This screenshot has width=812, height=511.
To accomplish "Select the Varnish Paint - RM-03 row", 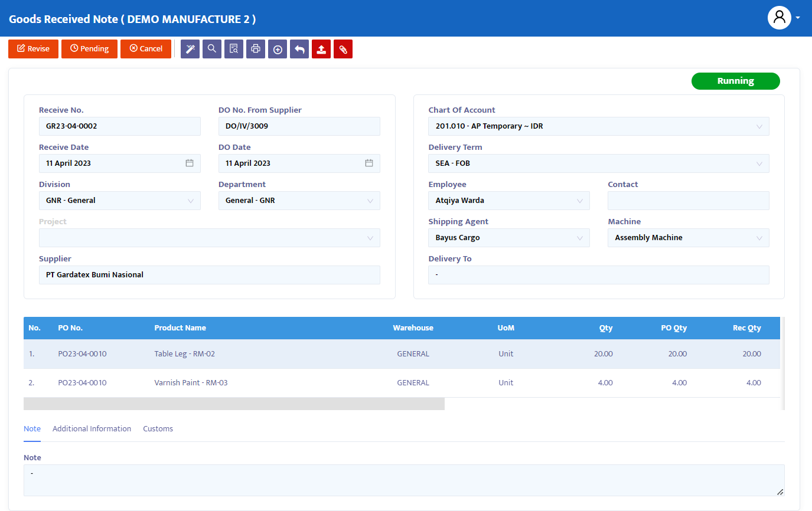I will click(402, 383).
